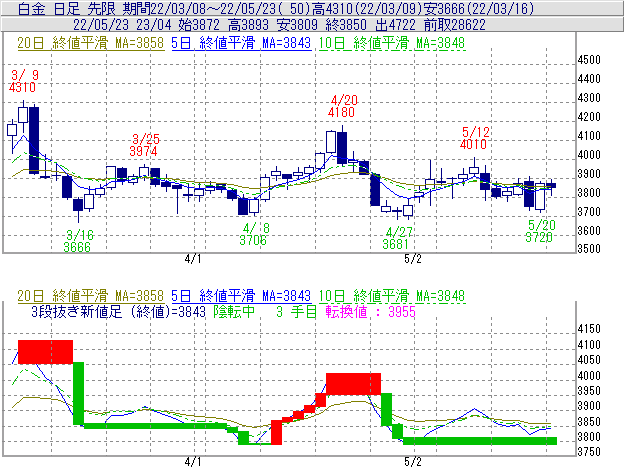Click the 出4722 volume value

click(395, 25)
